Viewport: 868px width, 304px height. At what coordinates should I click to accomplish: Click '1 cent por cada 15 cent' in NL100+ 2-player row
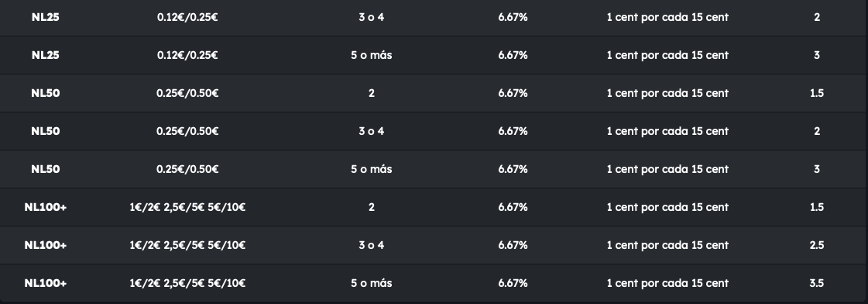667,207
